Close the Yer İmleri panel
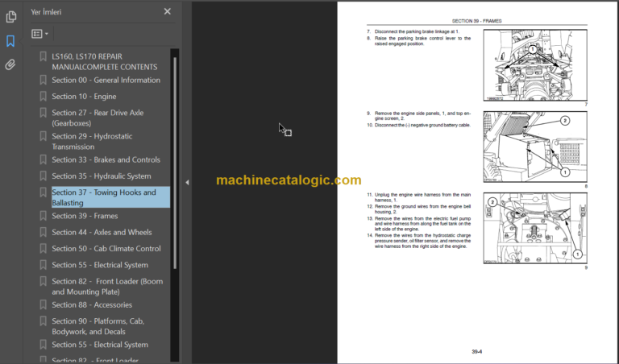The height and width of the screenshot is (364, 619). (x=168, y=11)
